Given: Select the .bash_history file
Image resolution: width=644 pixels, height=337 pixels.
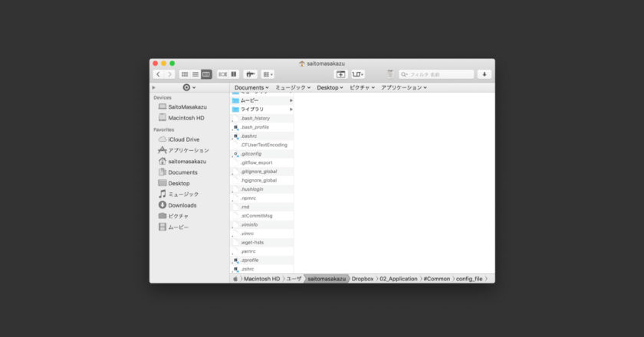Looking at the screenshot, I should [x=262, y=118].
